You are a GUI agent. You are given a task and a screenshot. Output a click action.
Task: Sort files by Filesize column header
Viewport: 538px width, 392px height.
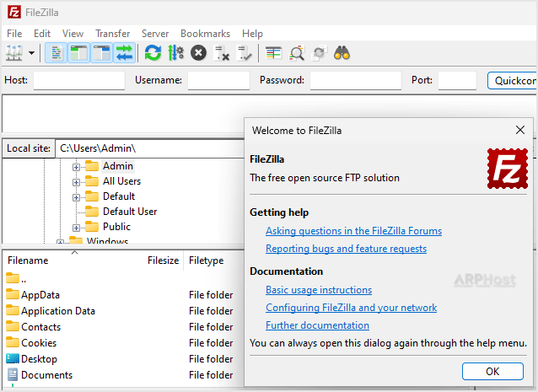163,260
